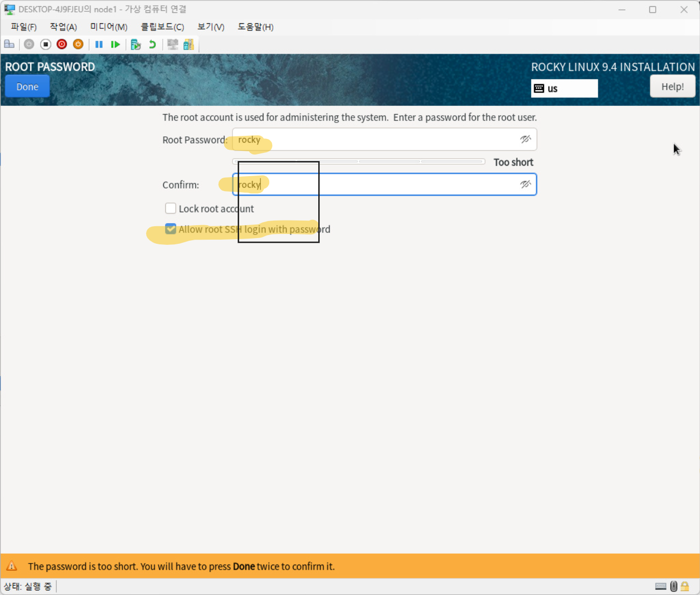700x595 pixels.
Task: Click the 'Root Password:' field label
Action: 195,139
